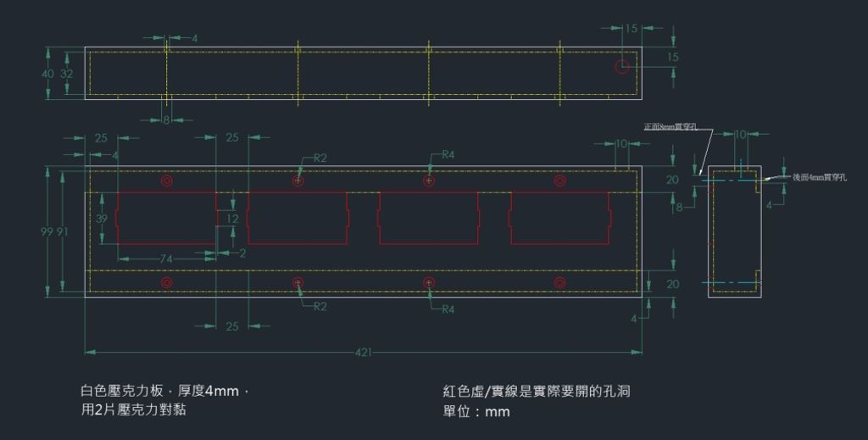Select the 單位：mm unit note
This screenshot has width=868, height=440.
pos(476,412)
